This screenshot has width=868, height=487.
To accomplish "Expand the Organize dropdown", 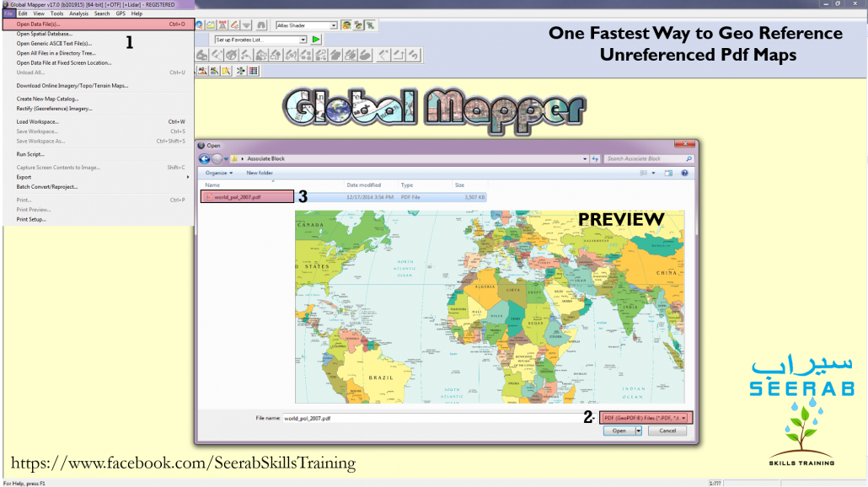I will pyautogui.click(x=218, y=174).
